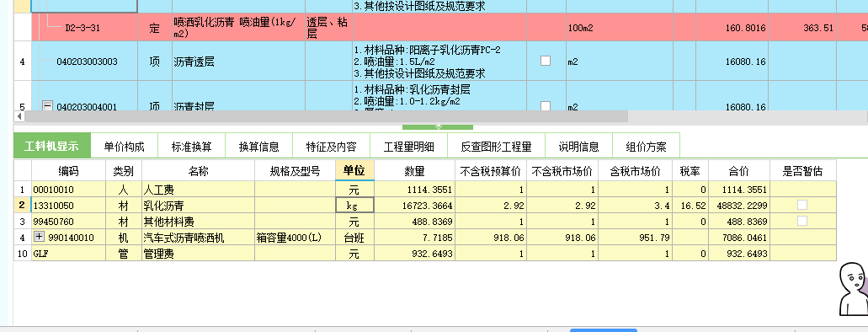Click the 规格及型号 column header
Image resolution: width=868 pixels, height=332 pixels.
pos(295,171)
